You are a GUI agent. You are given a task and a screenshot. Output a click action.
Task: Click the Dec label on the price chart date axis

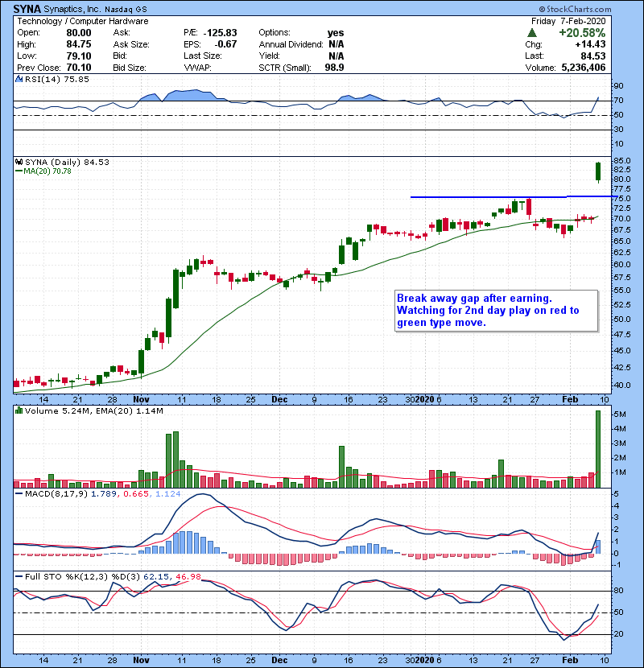click(279, 400)
